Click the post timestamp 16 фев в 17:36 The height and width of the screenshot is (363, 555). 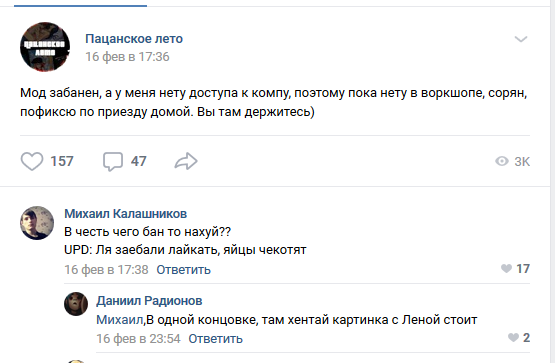[127, 57]
